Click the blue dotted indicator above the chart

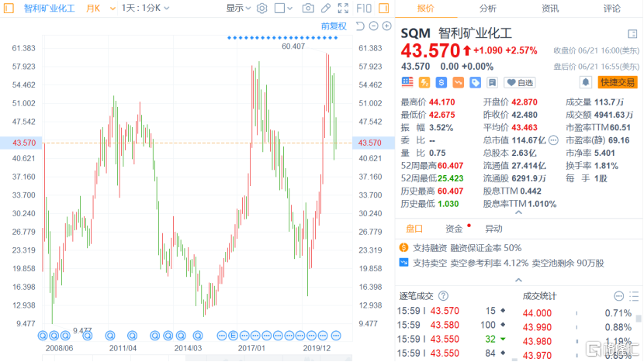tap(282, 38)
